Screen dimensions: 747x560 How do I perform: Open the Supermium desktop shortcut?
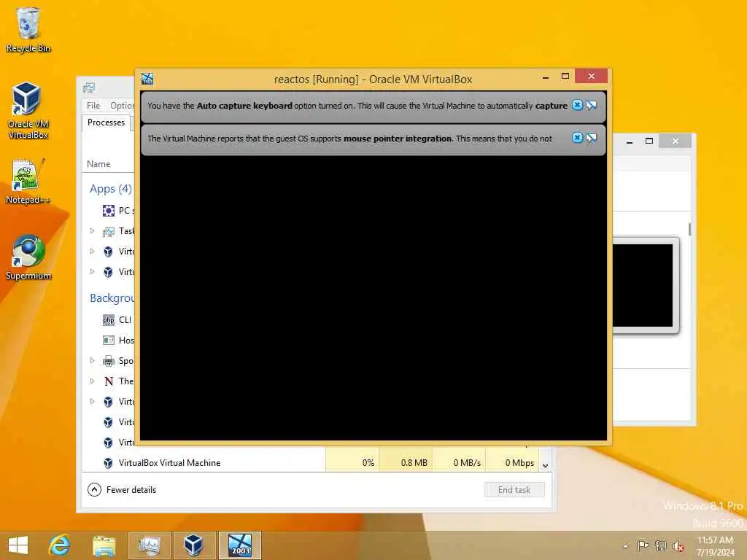pos(28,257)
